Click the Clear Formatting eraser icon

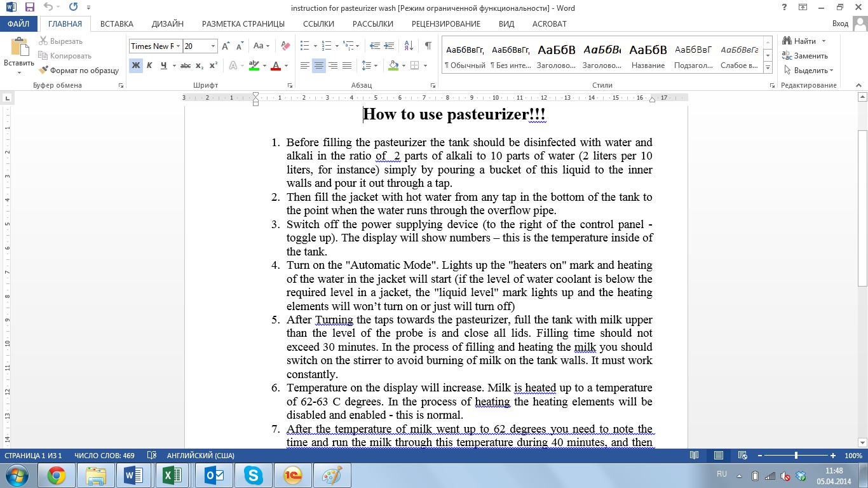pyautogui.click(x=285, y=46)
